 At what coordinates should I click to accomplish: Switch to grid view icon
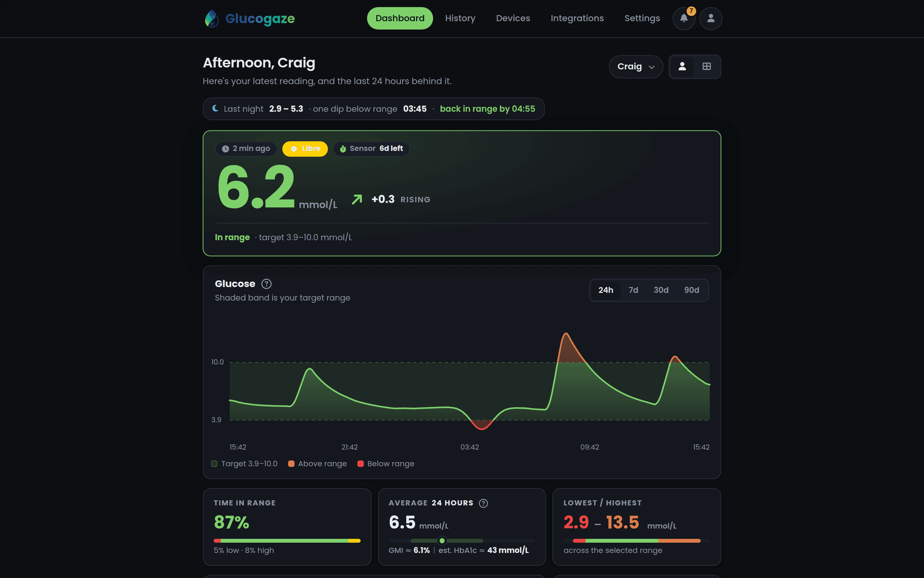(707, 66)
